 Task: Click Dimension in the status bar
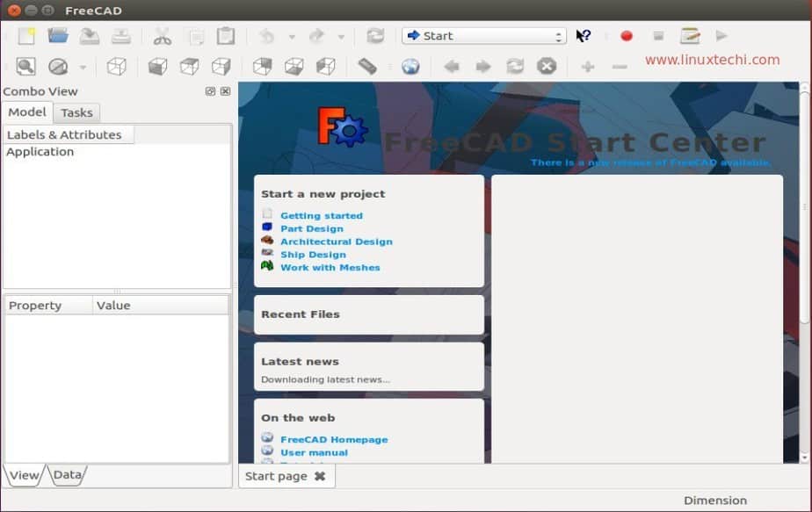715,501
